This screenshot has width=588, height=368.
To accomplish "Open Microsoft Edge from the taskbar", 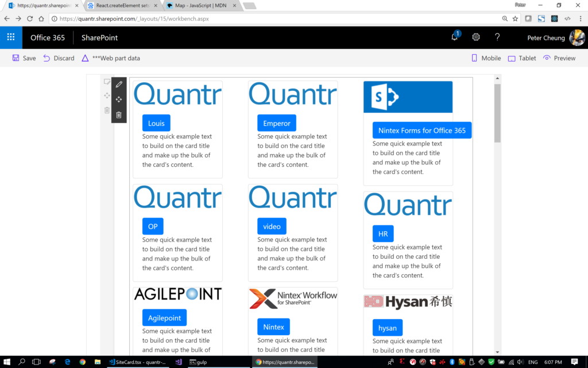I will (x=68, y=362).
